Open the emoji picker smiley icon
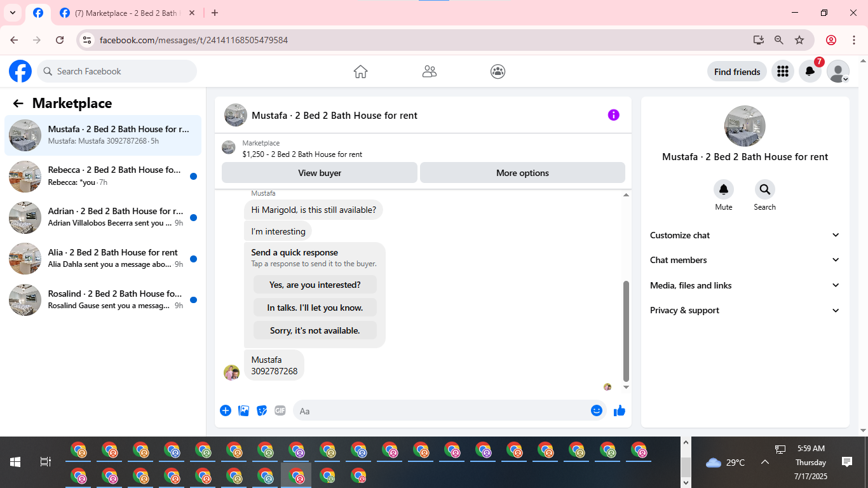This screenshot has height=488, width=868. (597, 410)
